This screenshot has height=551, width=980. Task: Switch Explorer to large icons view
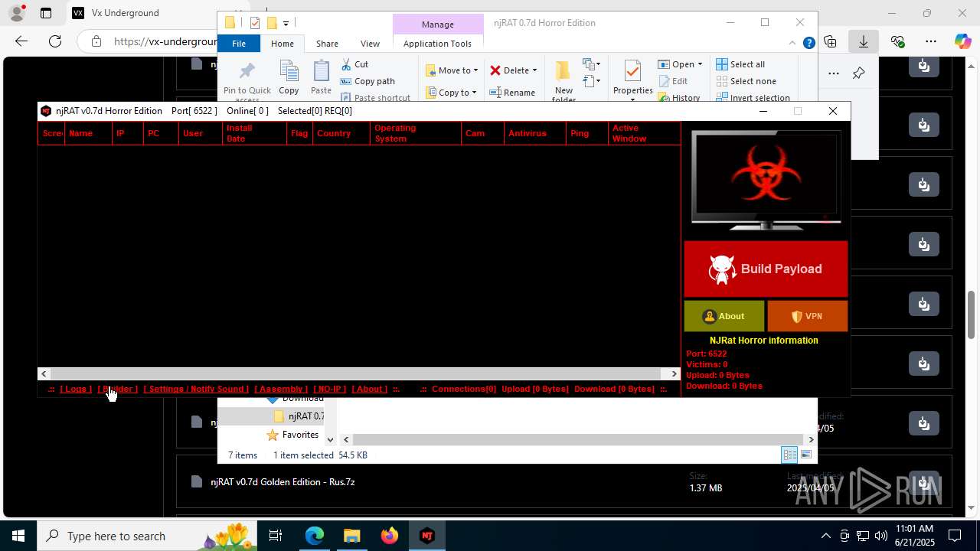coord(805,455)
